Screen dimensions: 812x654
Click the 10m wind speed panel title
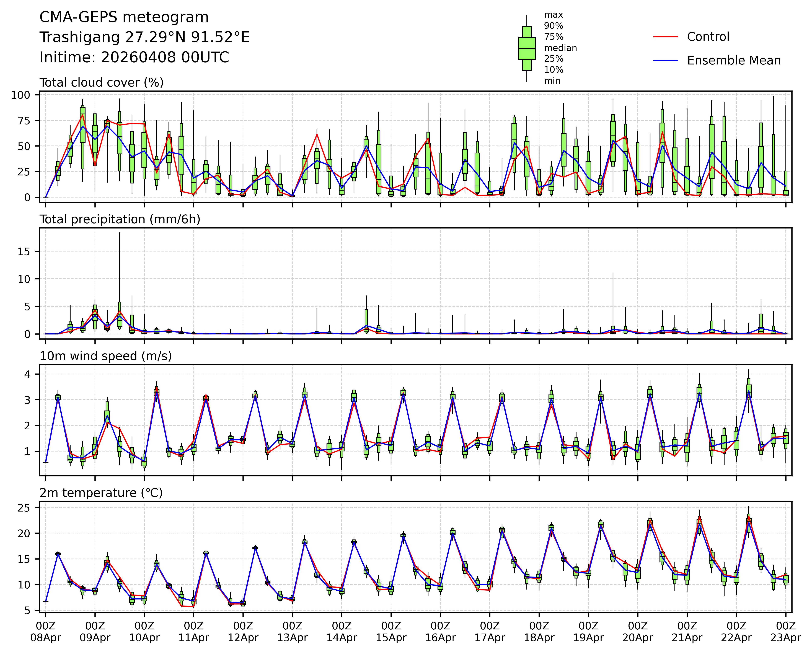(105, 356)
